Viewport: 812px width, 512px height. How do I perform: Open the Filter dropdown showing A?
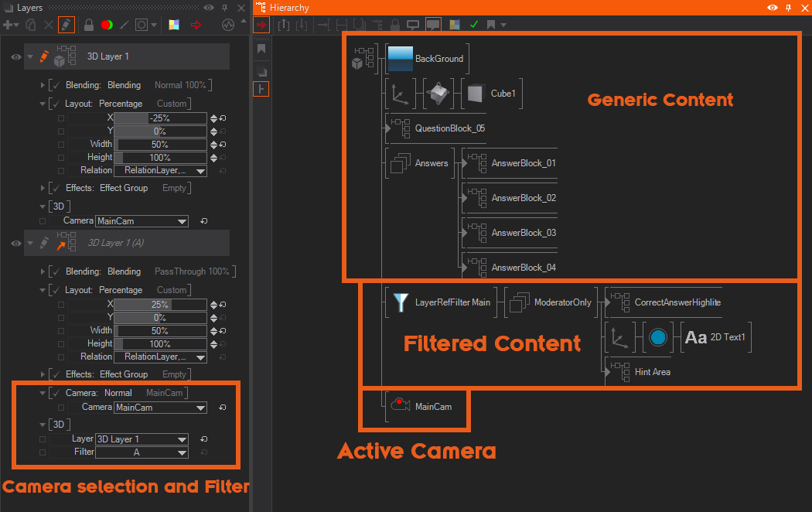pyautogui.click(x=142, y=452)
